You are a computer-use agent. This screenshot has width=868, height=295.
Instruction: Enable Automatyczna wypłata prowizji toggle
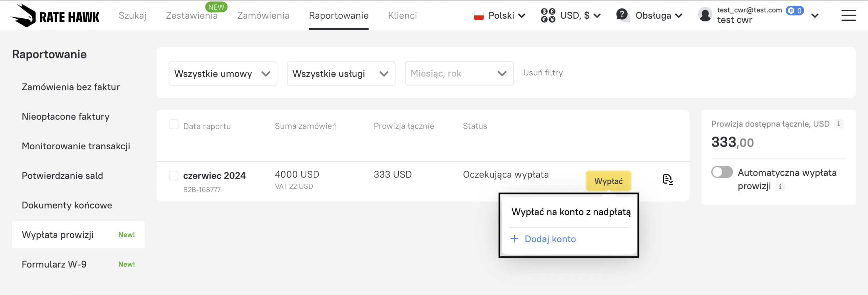click(x=722, y=172)
